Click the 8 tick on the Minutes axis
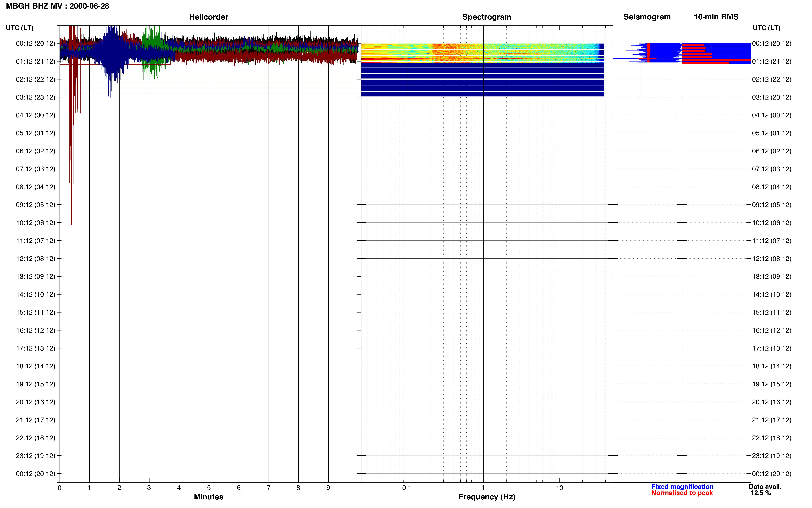Screen dimensions: 812x508 [x=298, y=488]
